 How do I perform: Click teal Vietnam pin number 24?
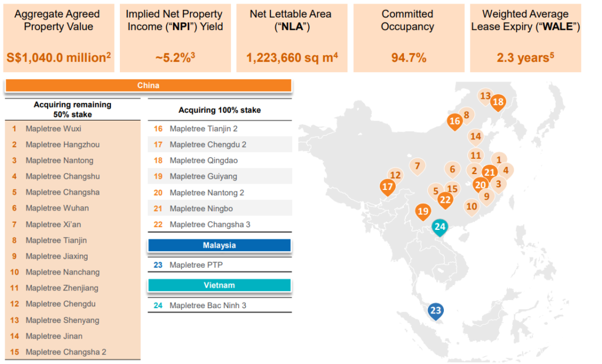(x=440, y=227)
